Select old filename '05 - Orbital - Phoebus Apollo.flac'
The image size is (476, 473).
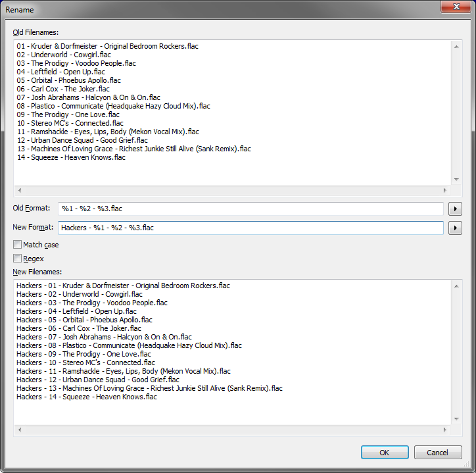pyautogui.click(x=68, y=80)
